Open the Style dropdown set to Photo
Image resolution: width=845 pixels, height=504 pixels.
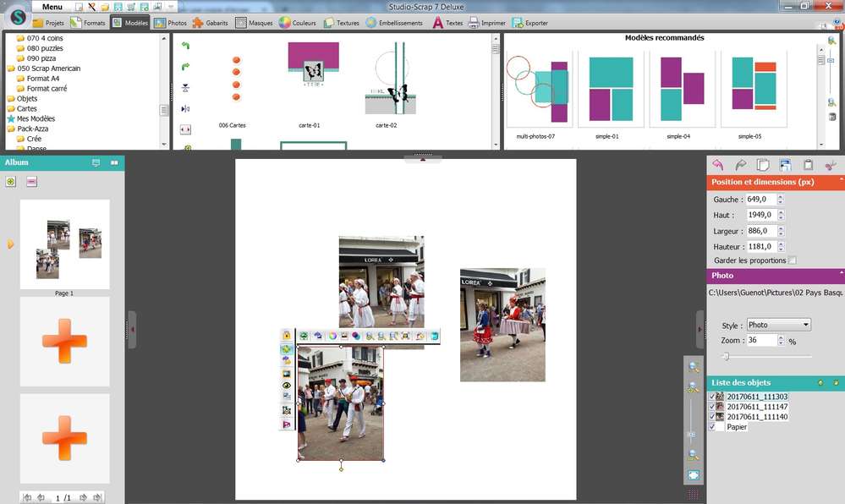778,325
